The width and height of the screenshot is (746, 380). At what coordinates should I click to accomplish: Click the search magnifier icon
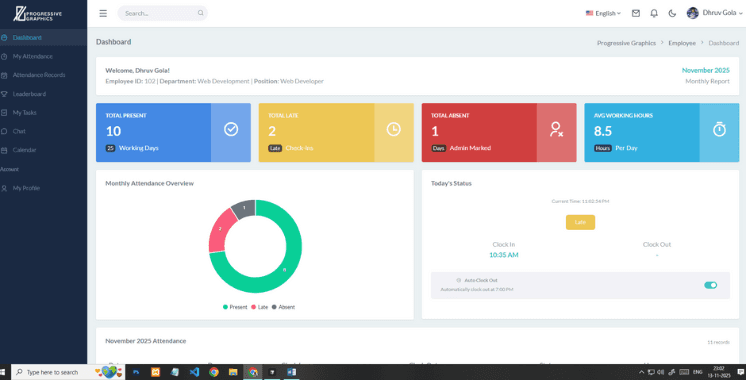point(200,13)
